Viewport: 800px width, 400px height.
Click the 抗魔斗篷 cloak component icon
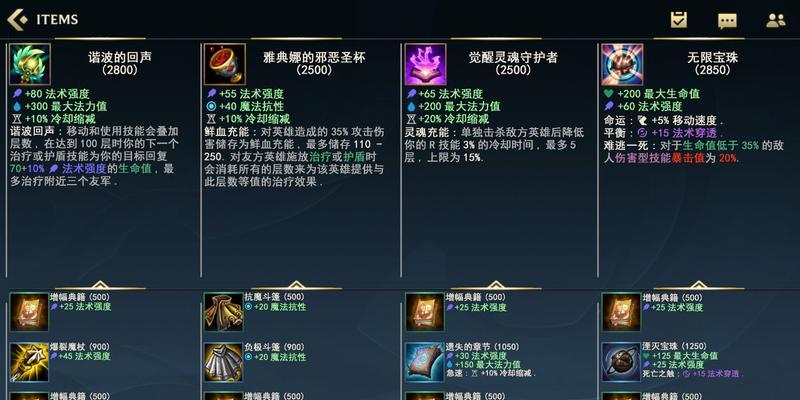pos(223,312)
